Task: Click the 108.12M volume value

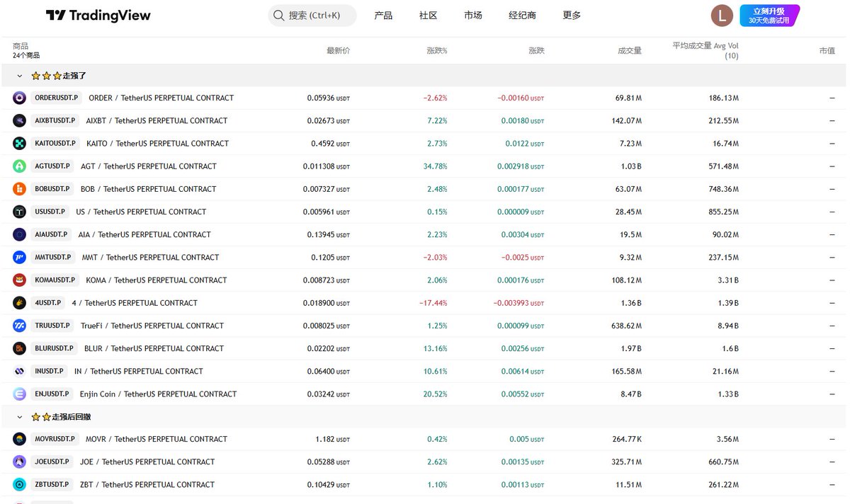Action: point(627,280)
